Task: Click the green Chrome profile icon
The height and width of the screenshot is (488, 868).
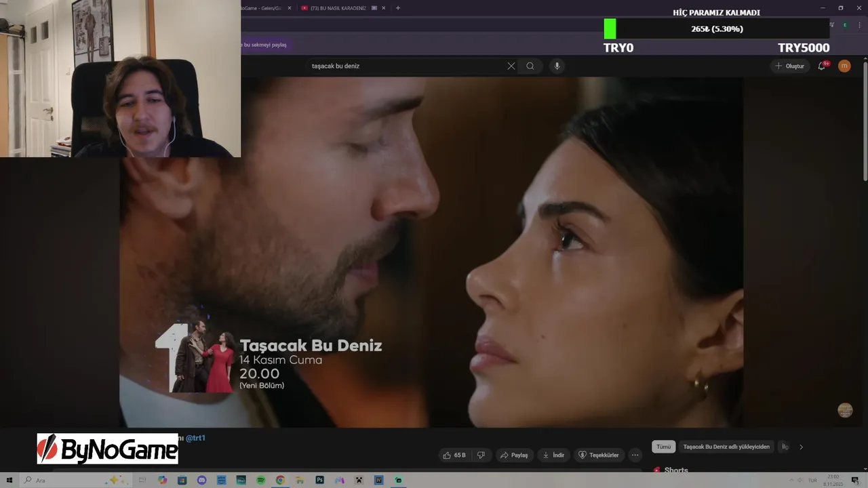Action: (x=845, y=25)
